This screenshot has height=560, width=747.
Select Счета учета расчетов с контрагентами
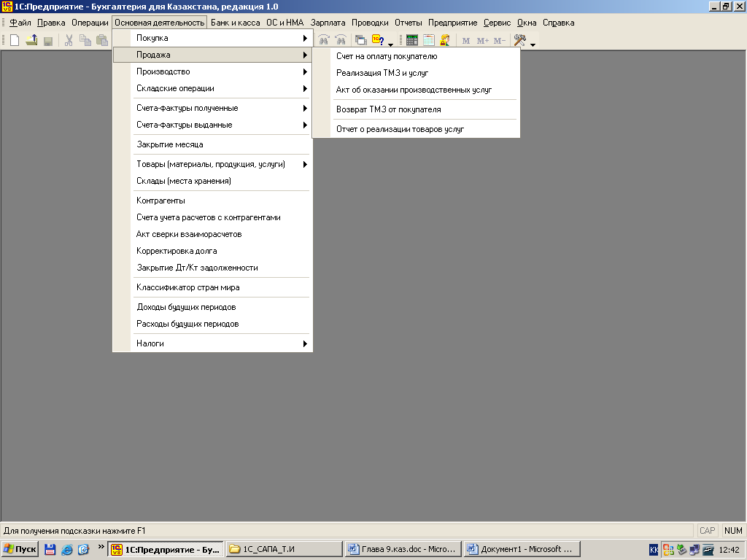click(212, 217)
